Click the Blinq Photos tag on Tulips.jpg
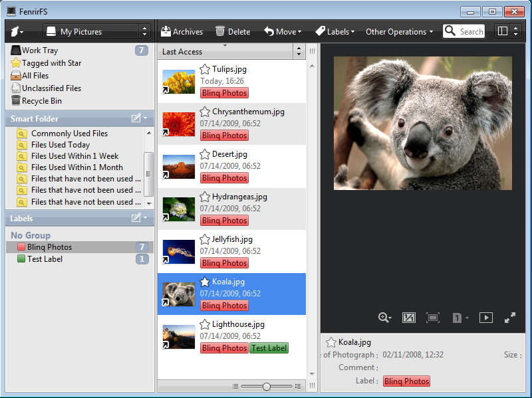 point(224,93)
